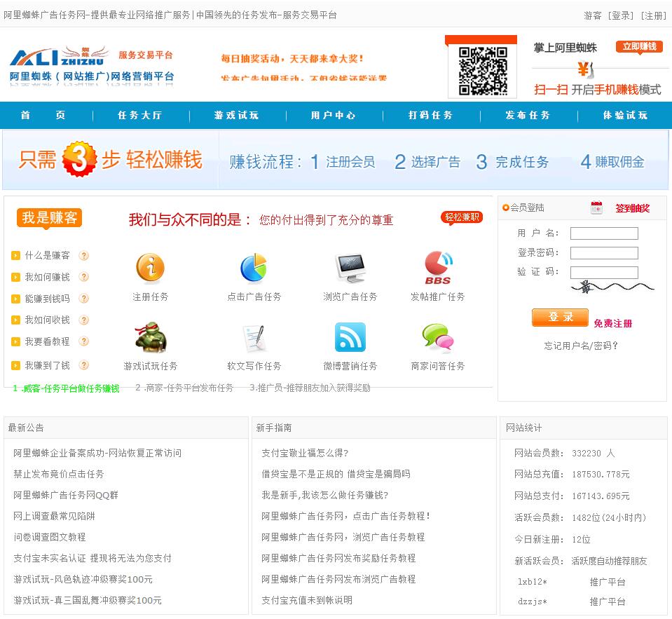Click 忘记用户名/密码？ link
672x619 pixels.
coord(581,346)
